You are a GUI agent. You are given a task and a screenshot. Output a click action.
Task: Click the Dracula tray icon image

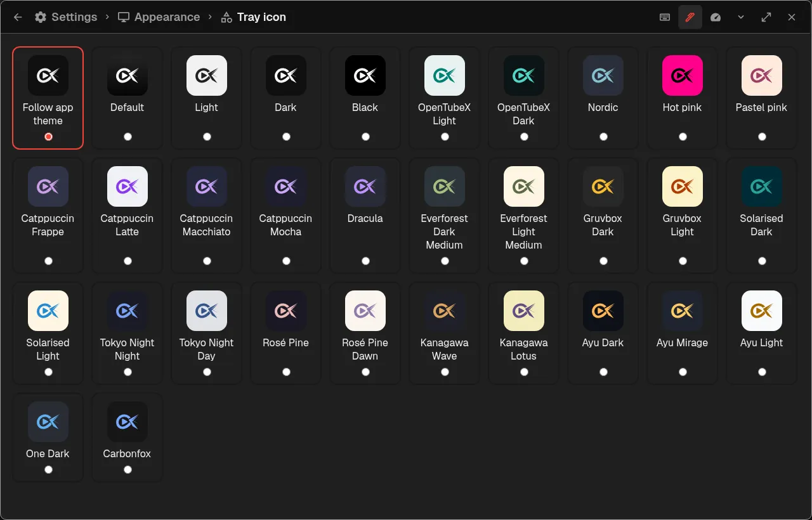[365, 186]
